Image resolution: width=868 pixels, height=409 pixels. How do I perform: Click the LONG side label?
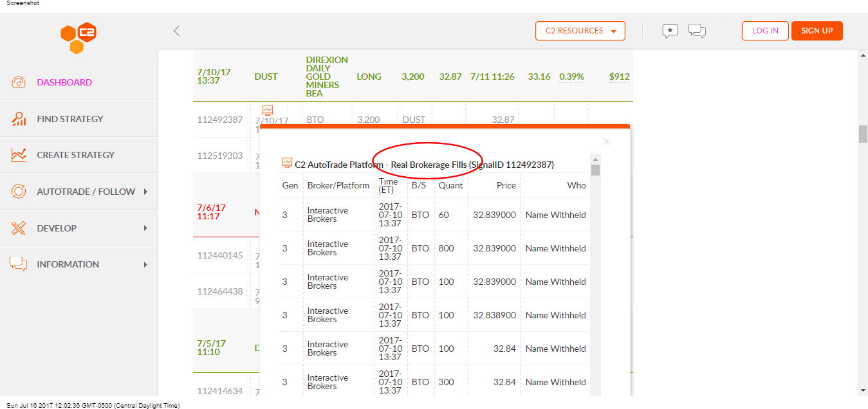coord(369,77)
